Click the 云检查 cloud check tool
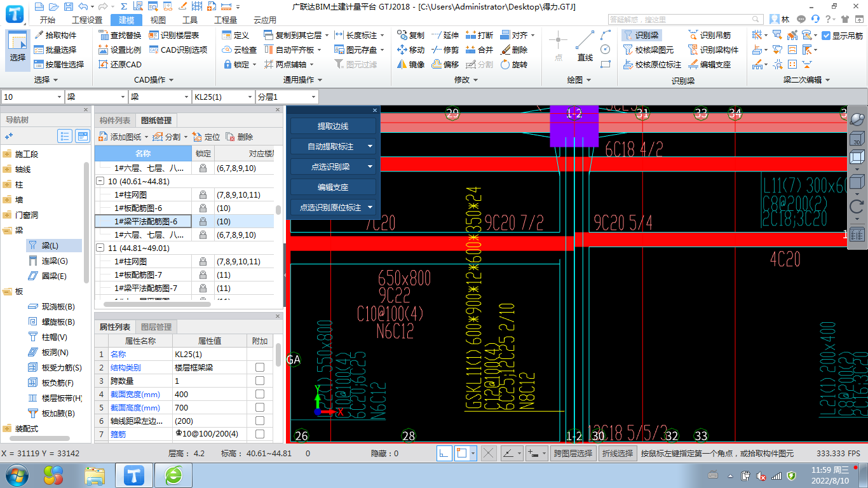 coord(240,50)
